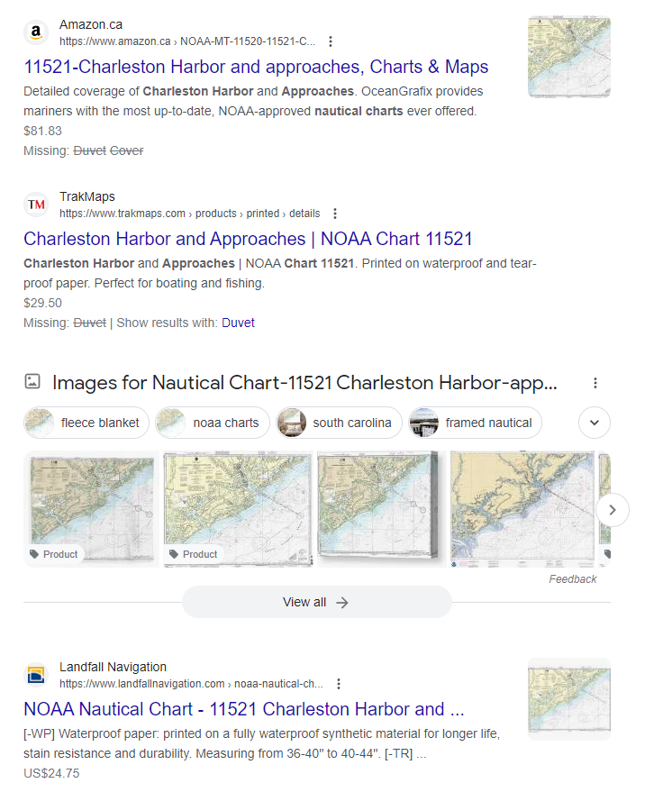The image size is (672, 792).
Task: Open the Amazon.ca result chart thumbnail
Action: [x=568, y=57]
